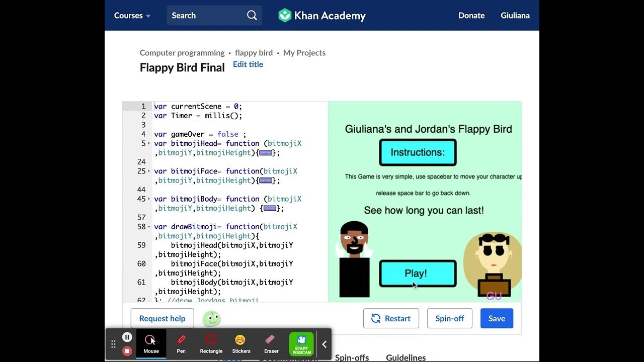Open the Stickers tool

click(241, 344)
